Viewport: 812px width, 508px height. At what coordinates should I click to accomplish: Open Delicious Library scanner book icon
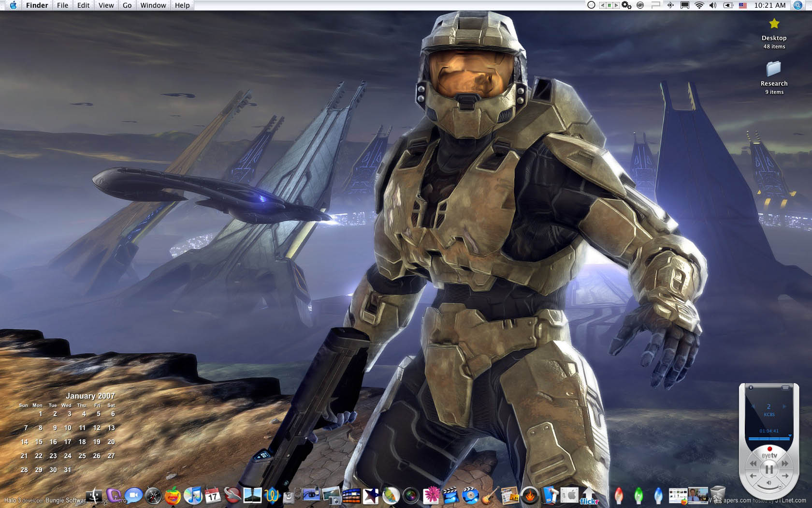click(x=550, y=495)
